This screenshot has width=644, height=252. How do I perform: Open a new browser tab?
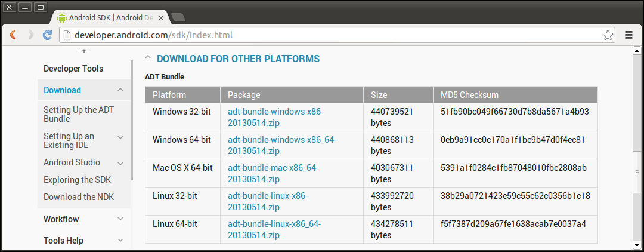click(178, 17)
